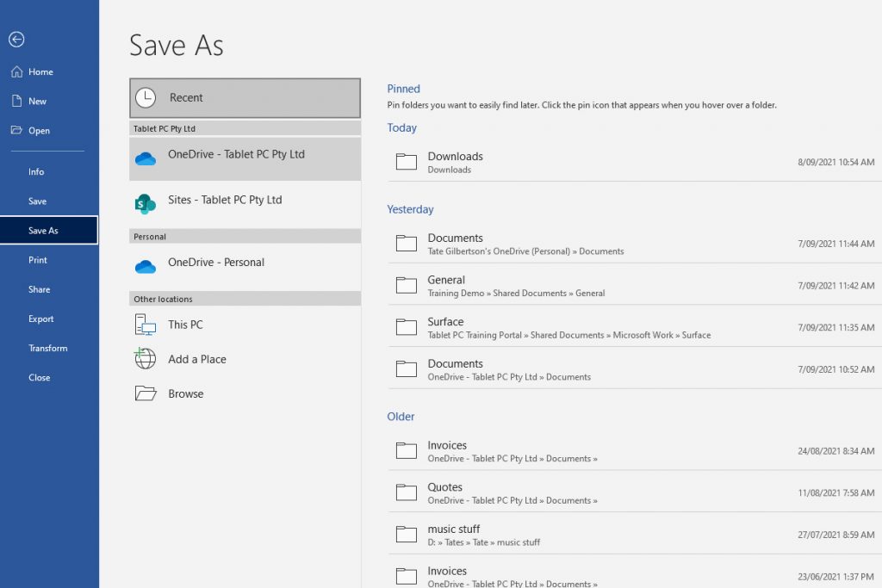Screen dimensions: 882x588
Task: Select Open in the sidebar
Action: 40,130
